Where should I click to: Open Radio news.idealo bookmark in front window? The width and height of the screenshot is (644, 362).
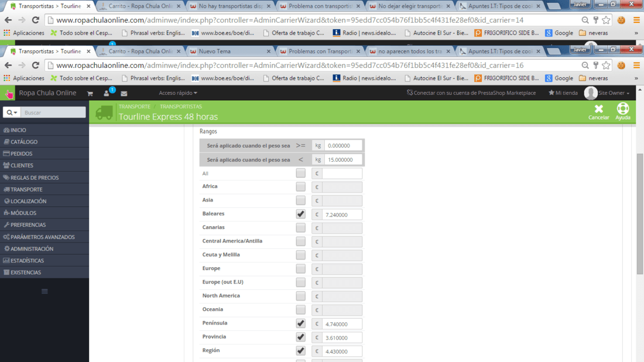(x=364, y=78)
